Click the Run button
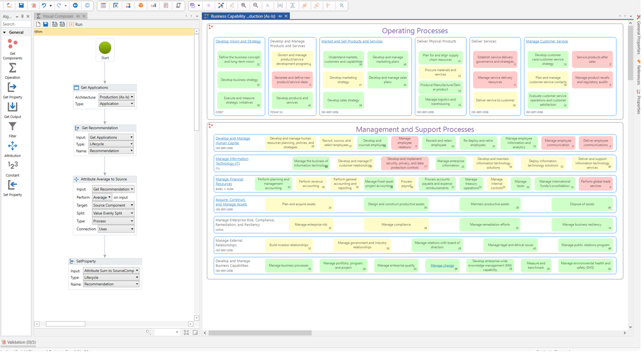Screen dimensions: 644x355 (76, 24)
